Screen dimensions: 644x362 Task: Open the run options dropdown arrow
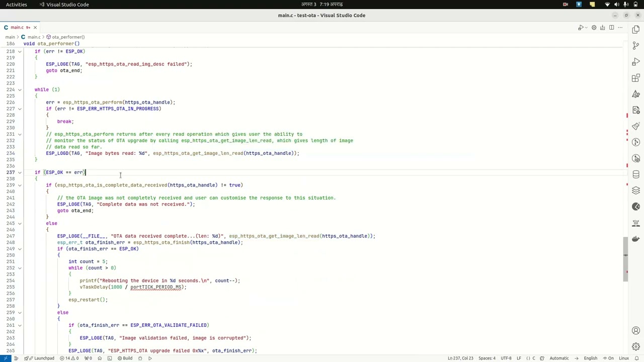pyautogui.click(x=586, y=28)
